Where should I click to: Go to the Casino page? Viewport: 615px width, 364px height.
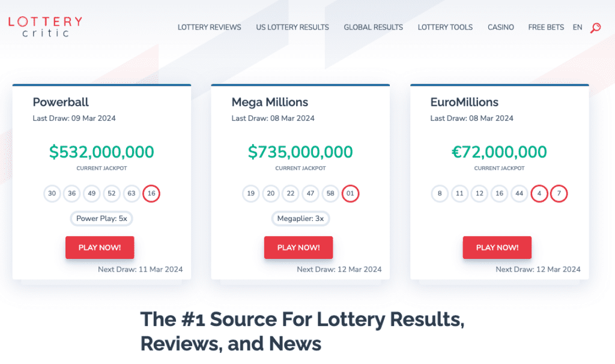click(500, 27)
